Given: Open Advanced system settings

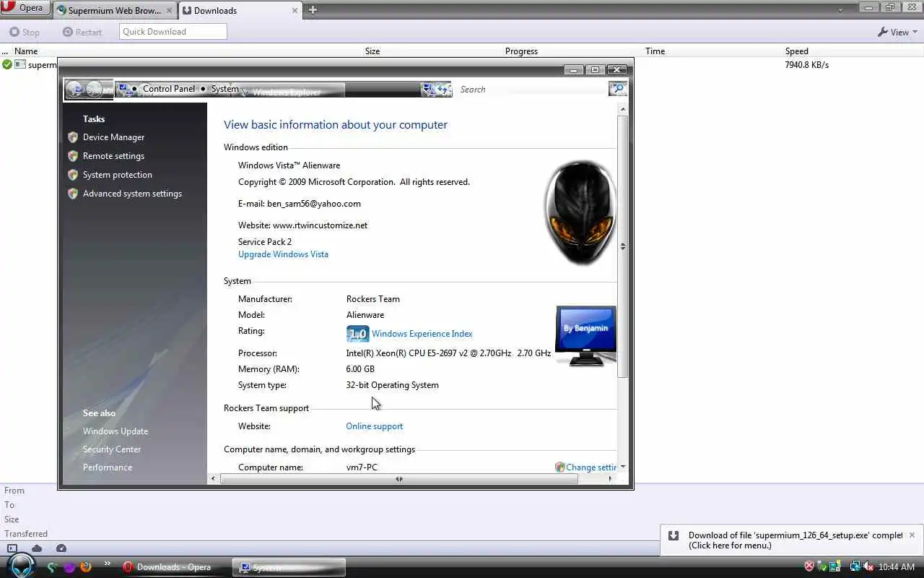Looking at the screenshot, I should pyautogui.click(x=132, y=194).
